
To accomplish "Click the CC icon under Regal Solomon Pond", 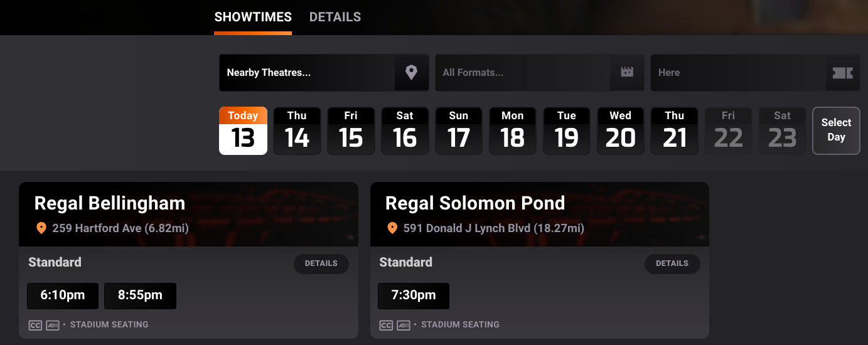I will [386, 325].
